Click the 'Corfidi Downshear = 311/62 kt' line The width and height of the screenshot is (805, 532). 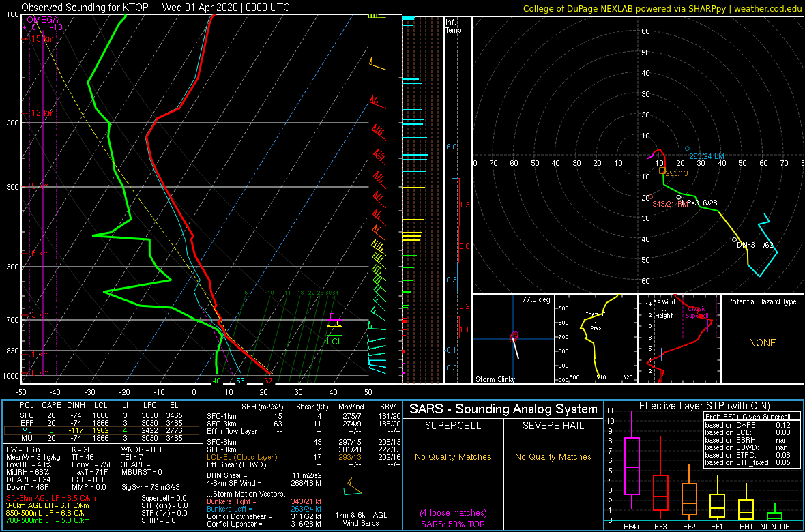pos(264,516)
